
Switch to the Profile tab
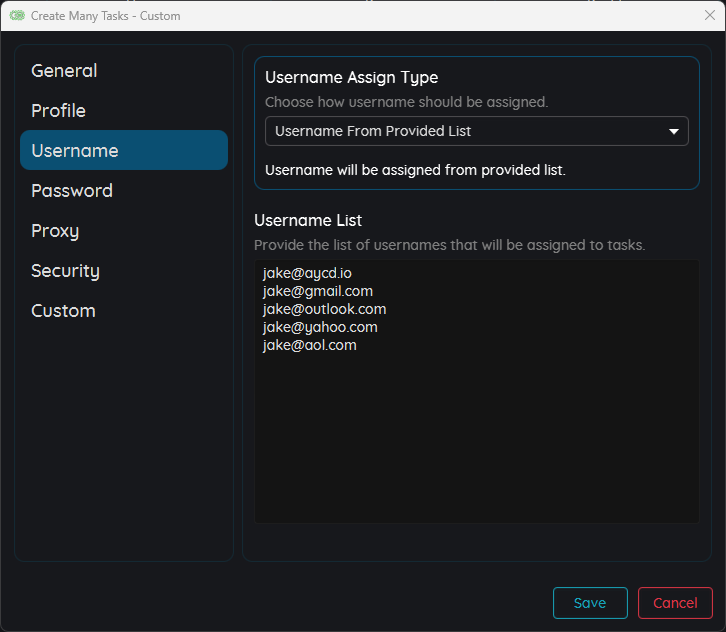58,111
